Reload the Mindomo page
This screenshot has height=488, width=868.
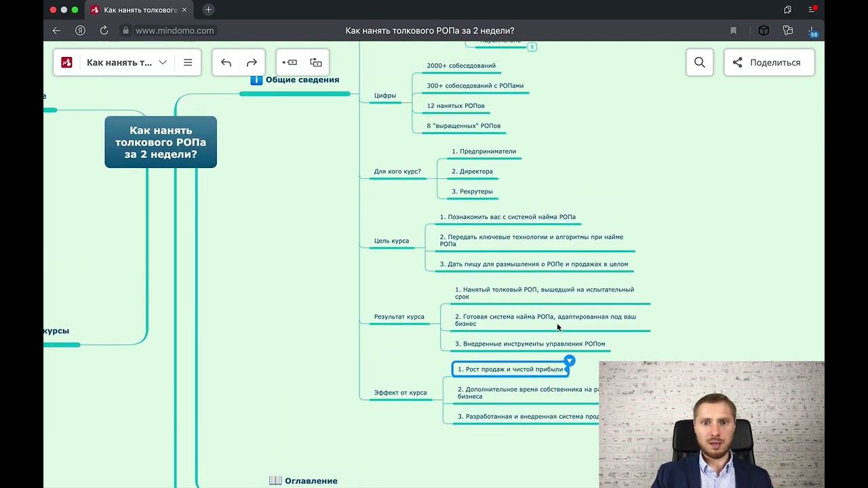tap(104, 30)
